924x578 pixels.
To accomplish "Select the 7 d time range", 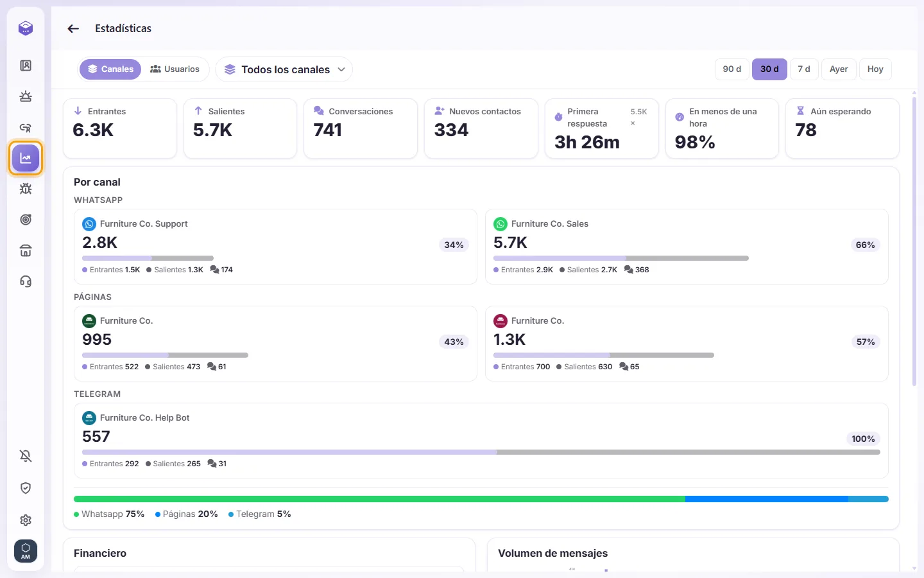I will point(804,69).
